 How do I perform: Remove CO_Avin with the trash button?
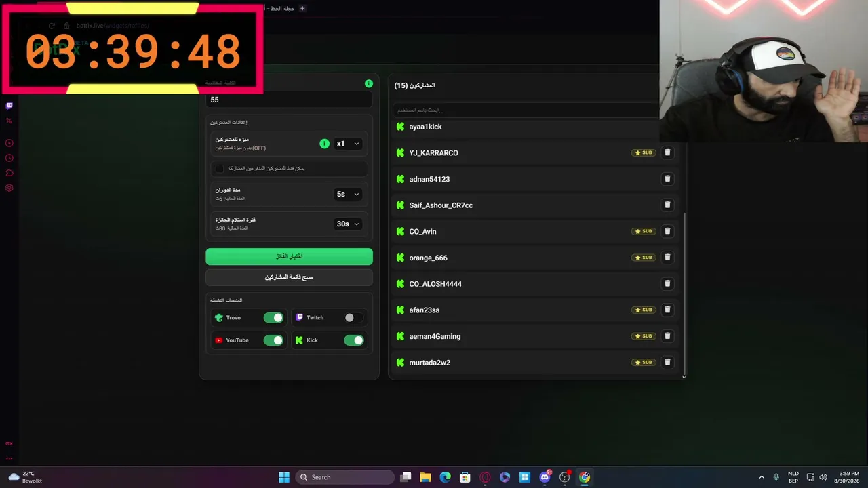[x=667, y=231]
